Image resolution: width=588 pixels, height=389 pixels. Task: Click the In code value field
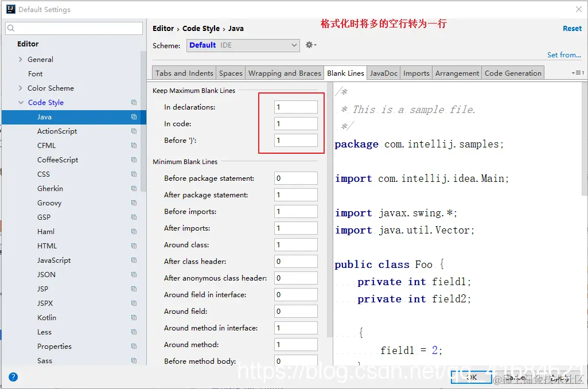[x=296, y=123]
